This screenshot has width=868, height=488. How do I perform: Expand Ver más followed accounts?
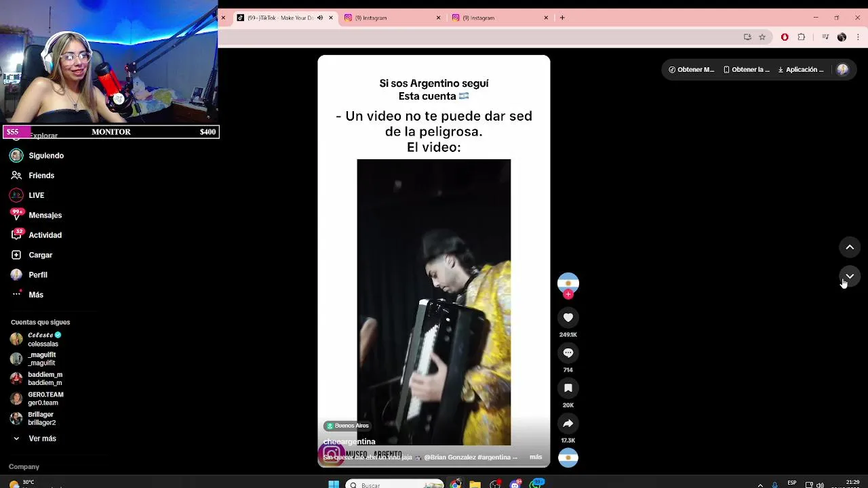tap(42, 439)
